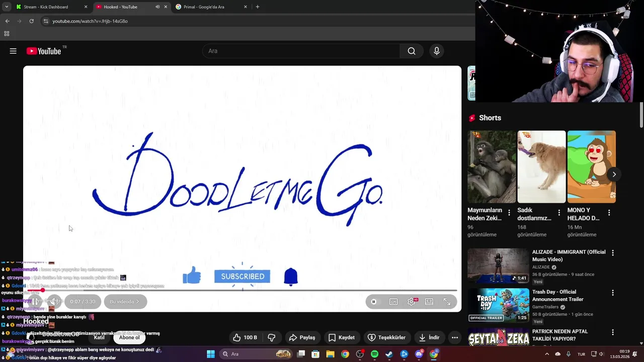The image size is (644, 362).
Task: Share the video with Paylaş
Action: point(302,337)
